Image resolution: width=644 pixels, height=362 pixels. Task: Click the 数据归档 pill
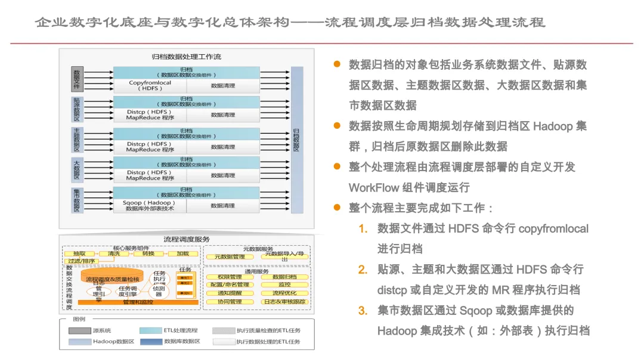click(284, 277)
